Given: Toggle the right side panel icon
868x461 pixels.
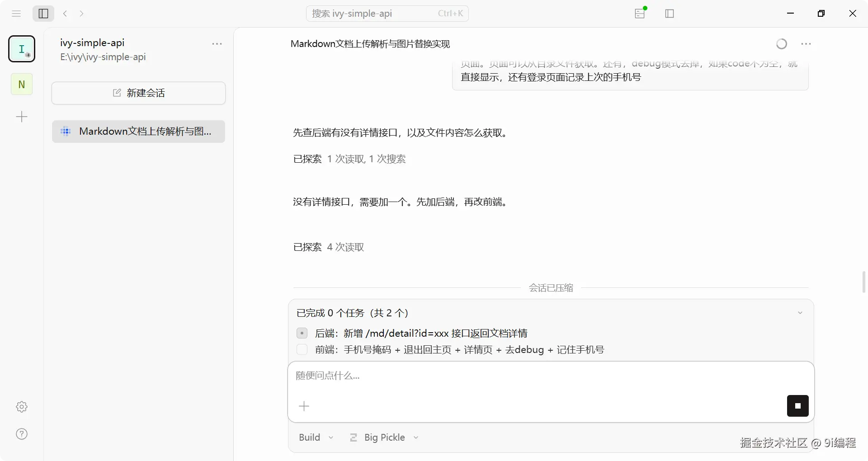Looking at the screenshot, I should point(670,14).
